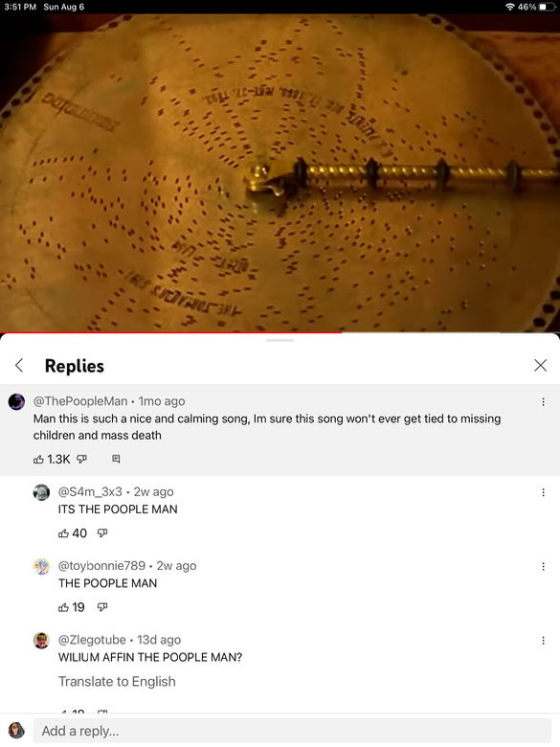The image size is (560, 747).
Task: Open the @ThePoopleMan profile avatar
Action: click(16, 402)
